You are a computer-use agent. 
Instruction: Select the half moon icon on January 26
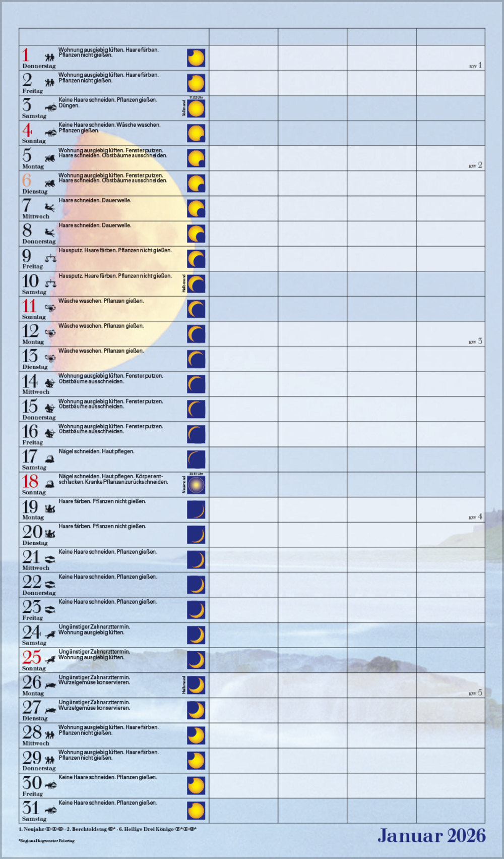pos(196,685)
